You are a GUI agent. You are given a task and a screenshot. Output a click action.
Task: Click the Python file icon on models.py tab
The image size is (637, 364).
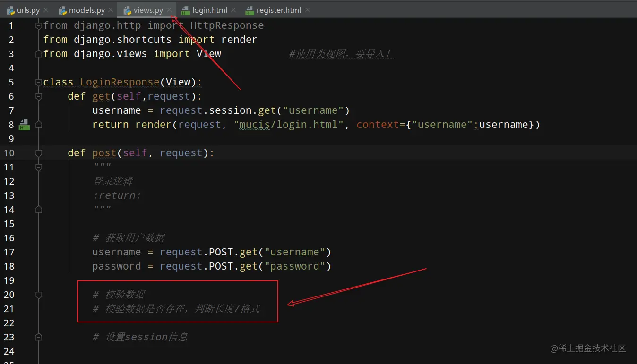point(62,10)
